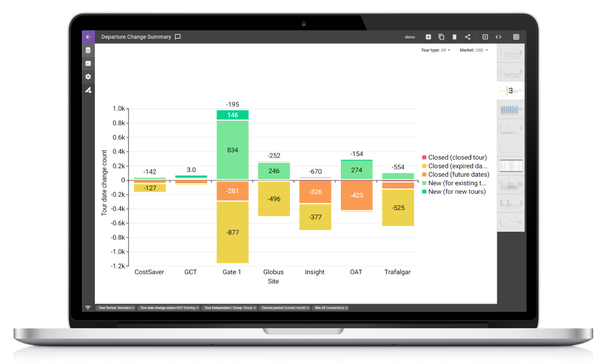
Task: Go back using the purple arrow button
Action: [88, 37]
